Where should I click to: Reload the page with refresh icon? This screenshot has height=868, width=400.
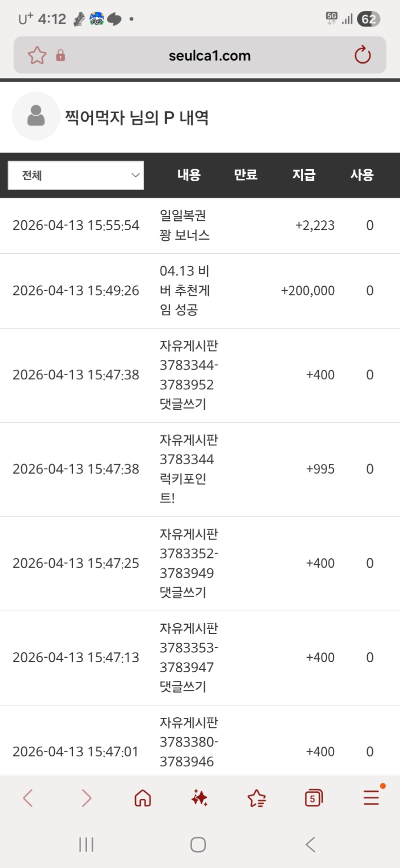[362, 55]
